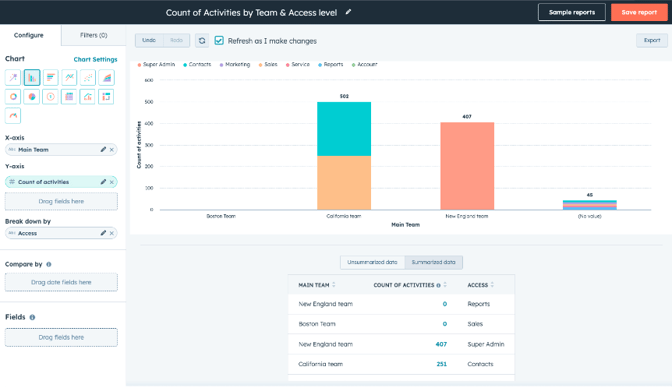Toggle the Contacts legend series
672x388 pixels.
197,64
